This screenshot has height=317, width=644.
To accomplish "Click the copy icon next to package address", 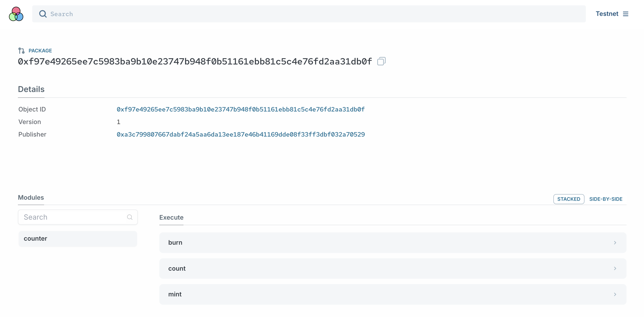I will pyautogui.click(x=381, y=61).
